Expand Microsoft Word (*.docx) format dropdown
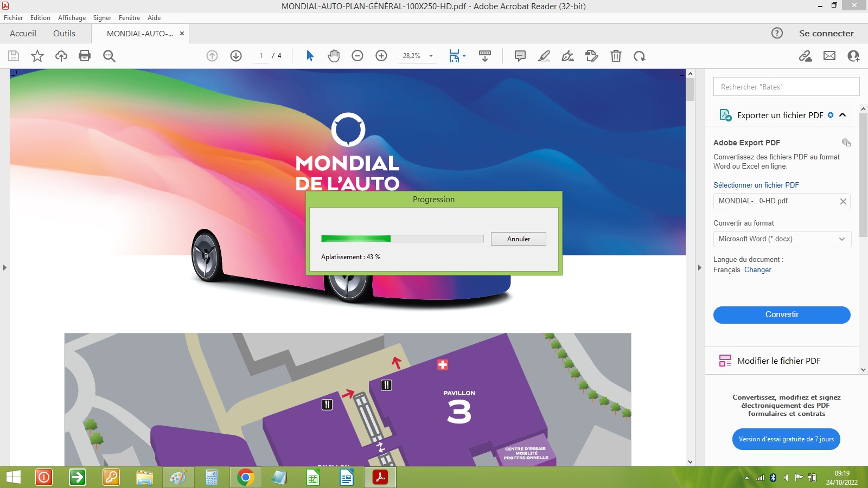868x488 pixels. pyautogui.click(x=782, y=239)
